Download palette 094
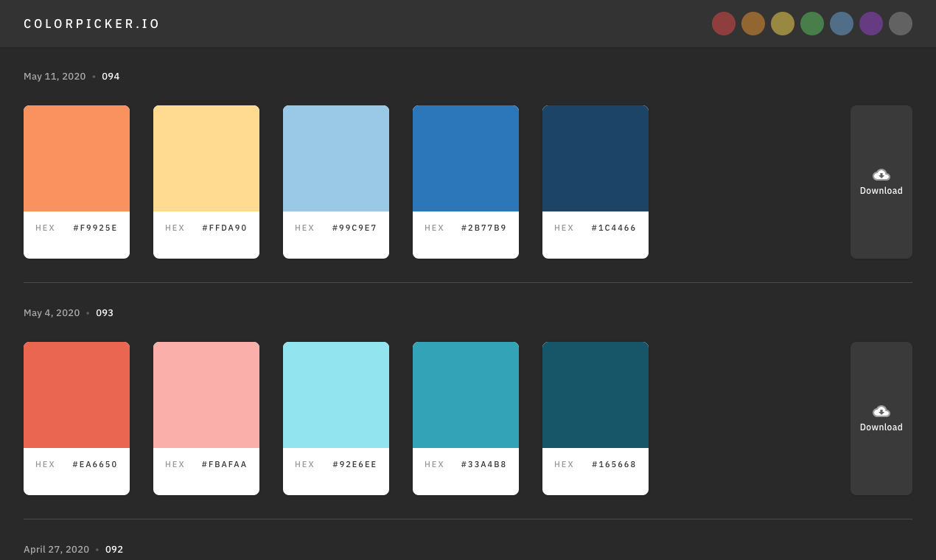The image size is (936, 560). (x=881, y=181)
